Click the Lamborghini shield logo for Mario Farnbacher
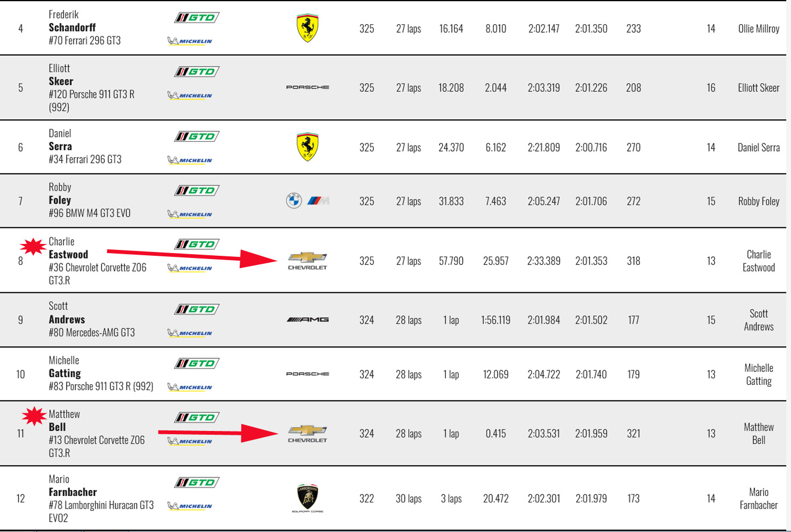The height and width of the screenshot is (532, 791). coord(307,498)
